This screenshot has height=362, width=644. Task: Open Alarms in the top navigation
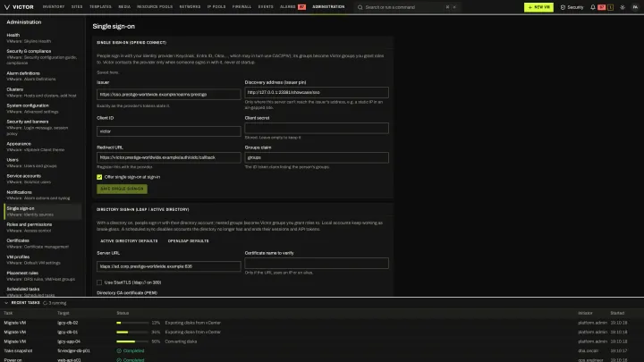click(x=287, y=7)
